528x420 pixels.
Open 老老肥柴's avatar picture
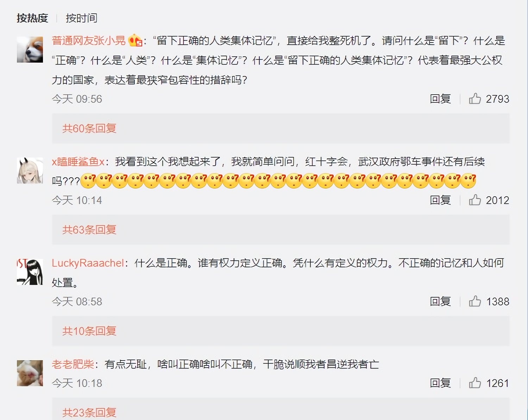point(30,373)
